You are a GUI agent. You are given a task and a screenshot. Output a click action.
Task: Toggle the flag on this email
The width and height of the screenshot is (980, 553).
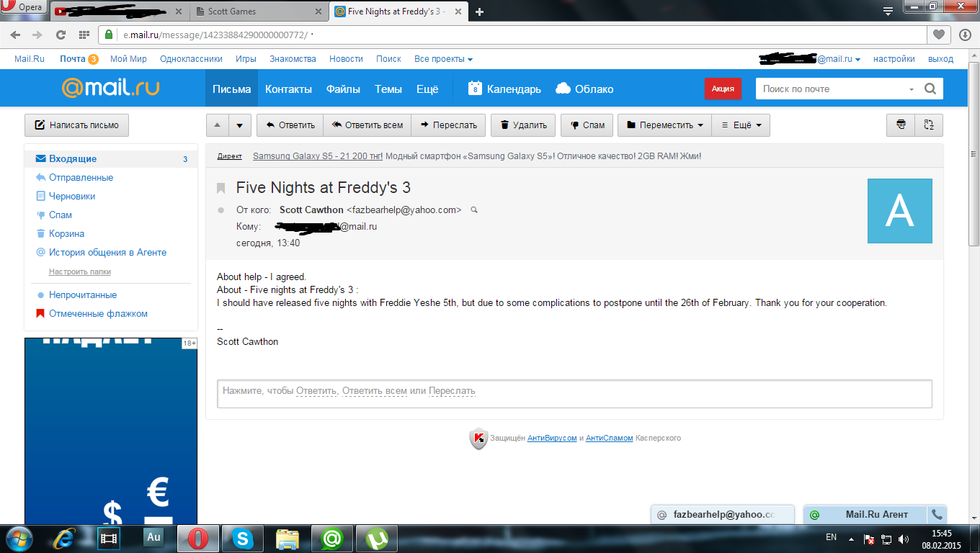pyautogui.click(x=221, y=188)
